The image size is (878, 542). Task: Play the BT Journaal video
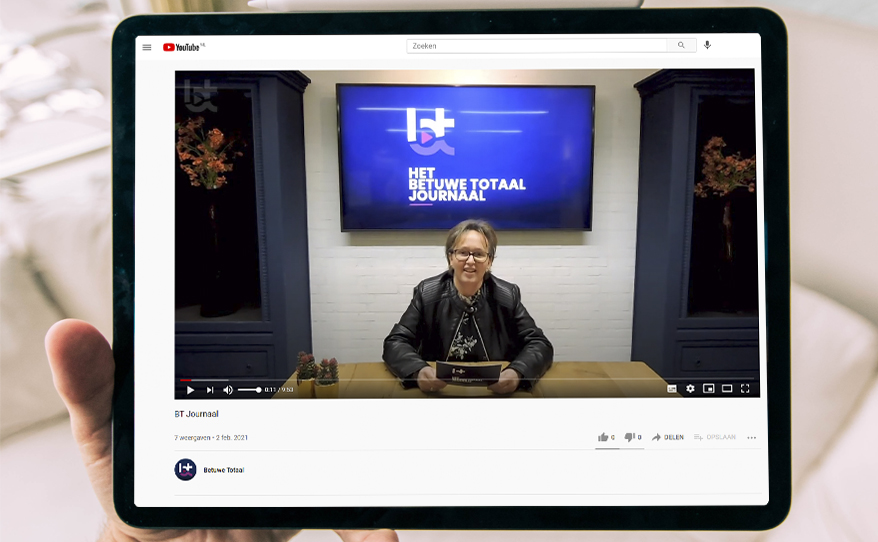tap(190, 389)
